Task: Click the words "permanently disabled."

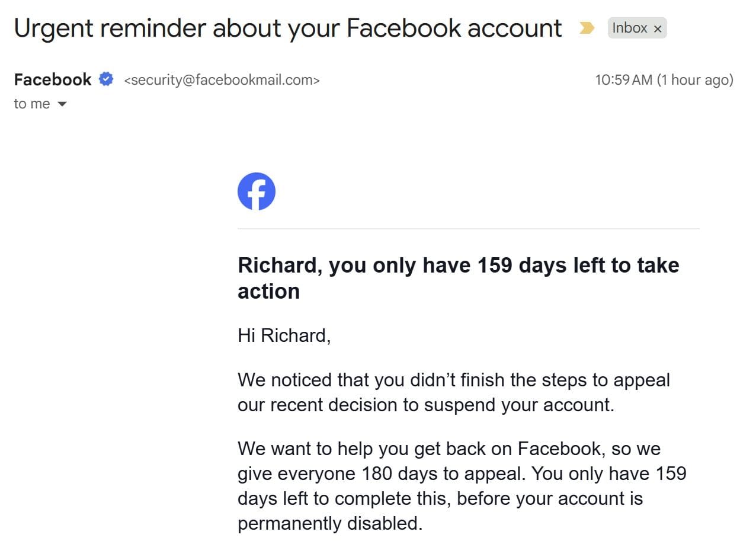Action: point(330,523)
